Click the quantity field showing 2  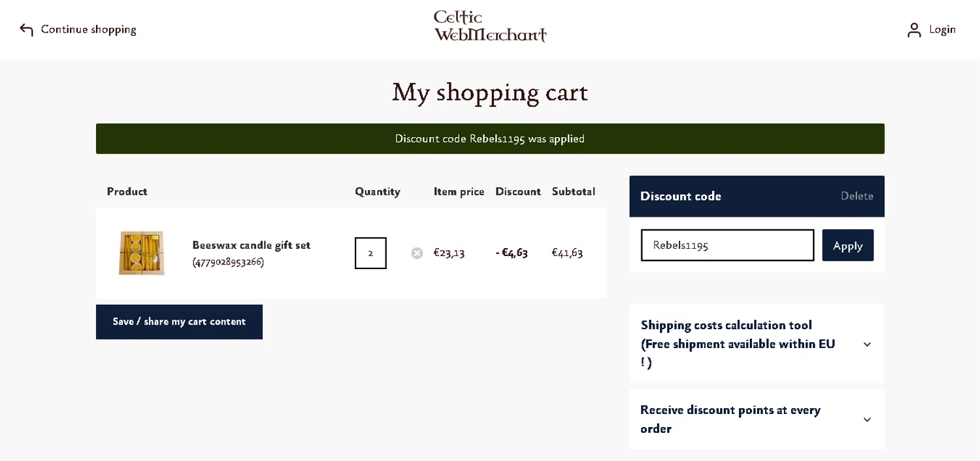(370, 253)
